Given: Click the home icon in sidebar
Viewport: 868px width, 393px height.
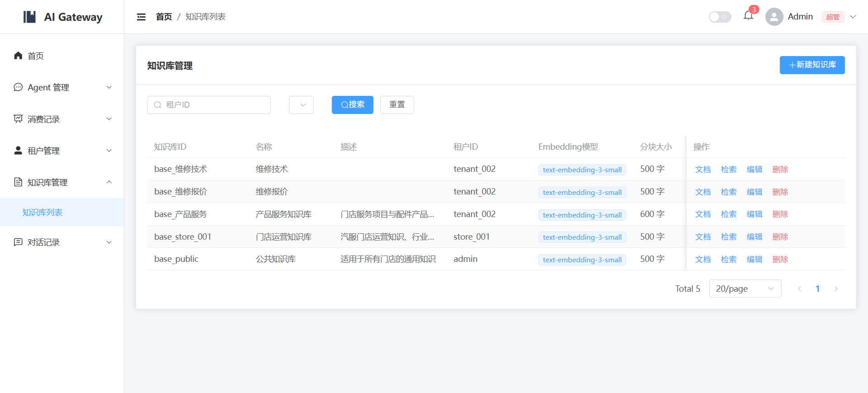Looking at the screenshot, I should [x=18, y=56].
